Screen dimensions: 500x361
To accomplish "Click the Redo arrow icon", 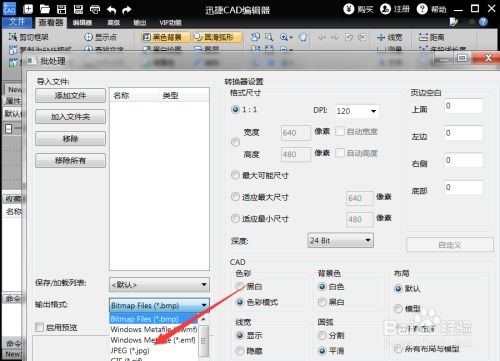I will (127, 10).
